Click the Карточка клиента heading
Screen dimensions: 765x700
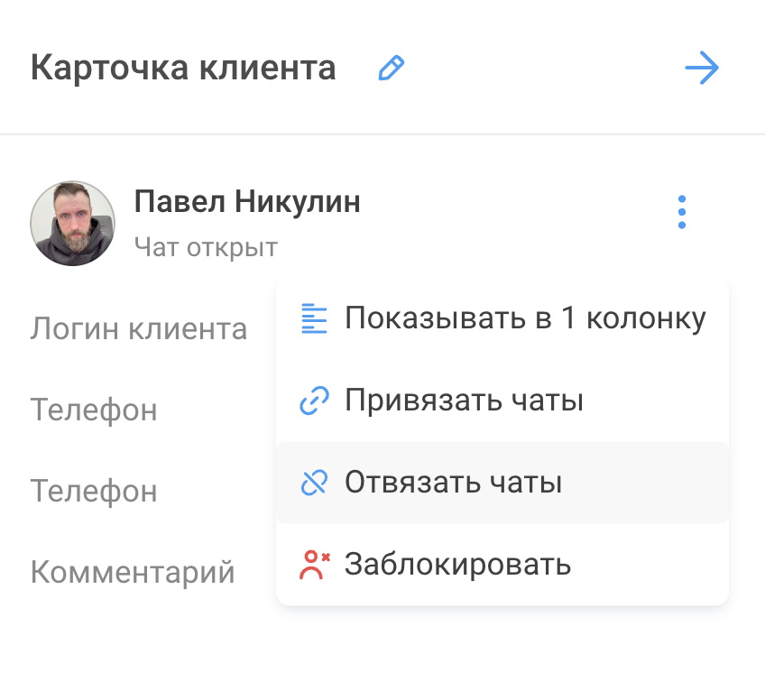tap(183, 68)
